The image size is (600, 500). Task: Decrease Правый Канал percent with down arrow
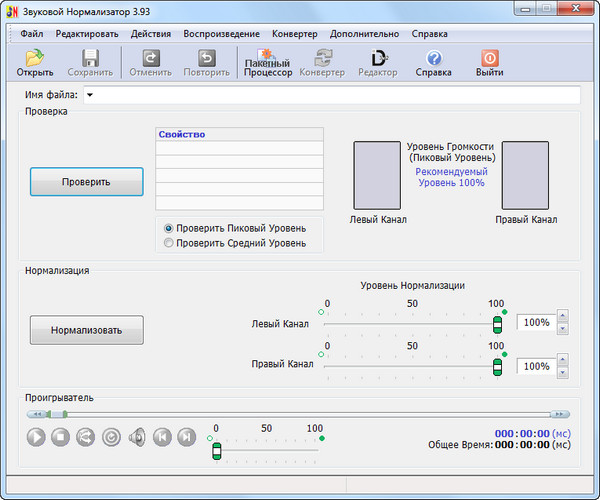[562, 373]
